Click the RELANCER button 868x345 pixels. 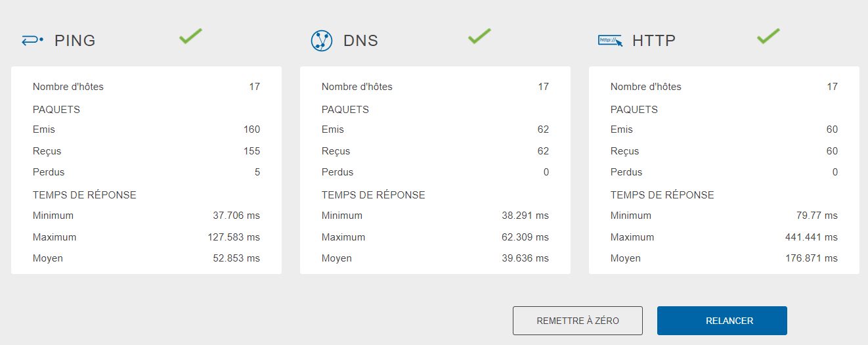pyautogui.click(x=722, y=321)
